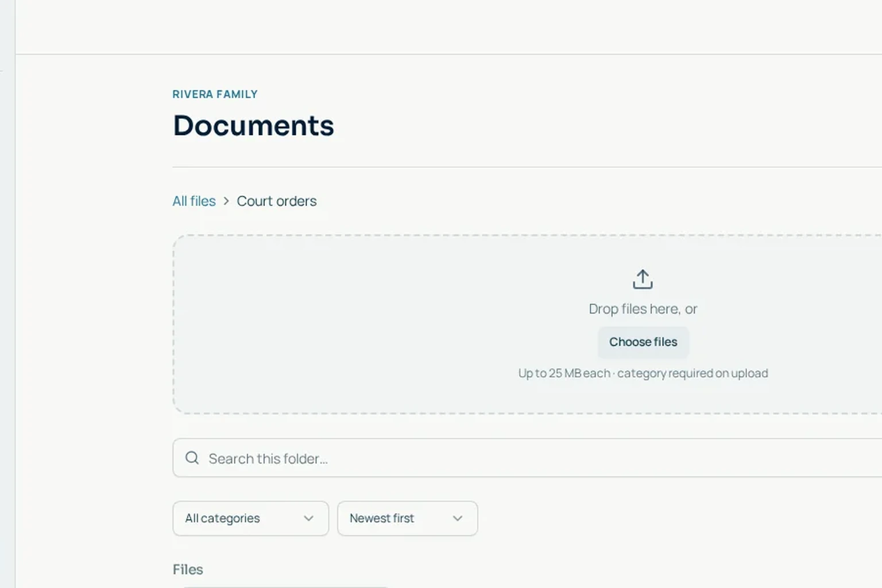Screen dimensions: 882x588
Task: Go back to All files breadcrumb
Action: [194, 201]
